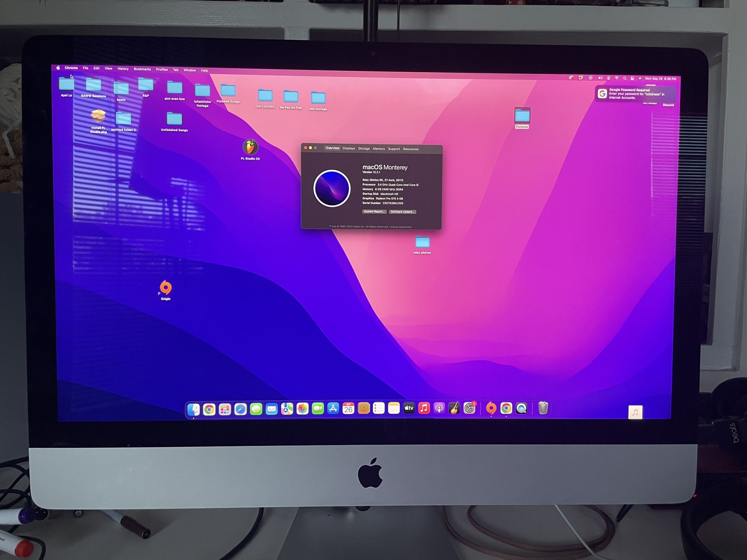Select the UN-LOCKED folder
This screenshot has width=747, height=560.
click(265, 99)
